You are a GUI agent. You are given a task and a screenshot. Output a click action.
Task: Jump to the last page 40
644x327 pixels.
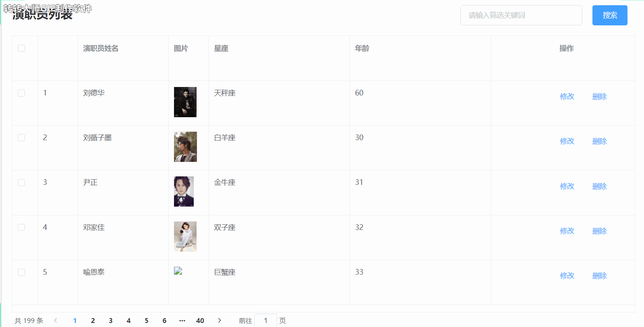[x=200, y=321]
